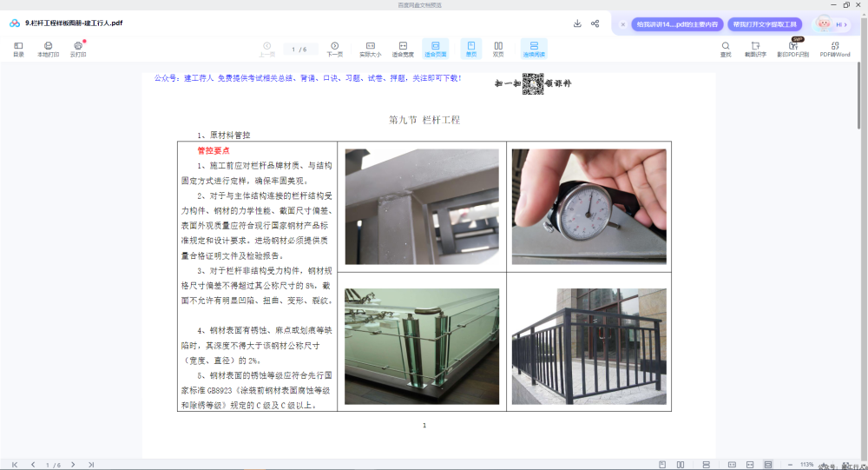Click the QR code in page header
This screenshot has width=868, height=470.
click(533, 83)
